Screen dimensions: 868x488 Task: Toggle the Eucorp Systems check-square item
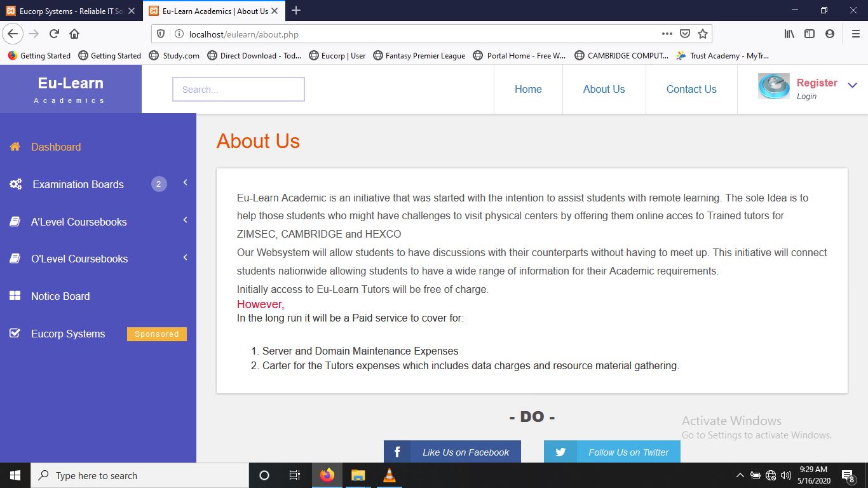tap(15, 334)
